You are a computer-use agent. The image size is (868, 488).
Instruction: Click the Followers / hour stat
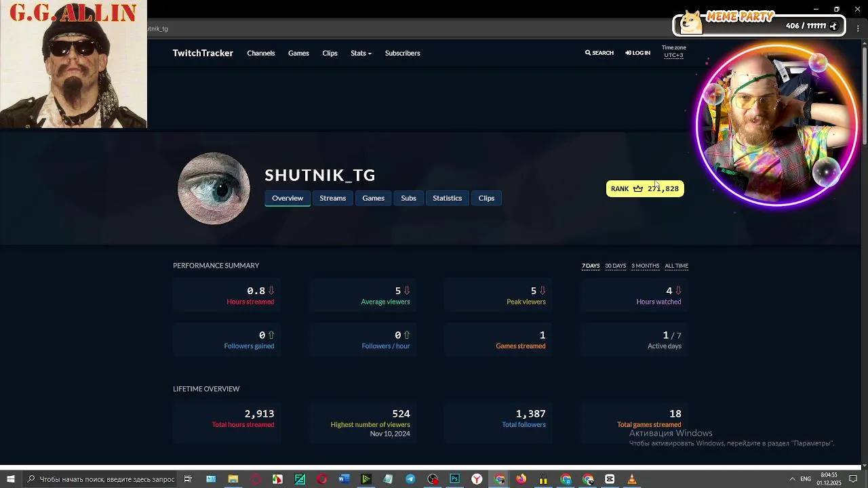(363, 340)
